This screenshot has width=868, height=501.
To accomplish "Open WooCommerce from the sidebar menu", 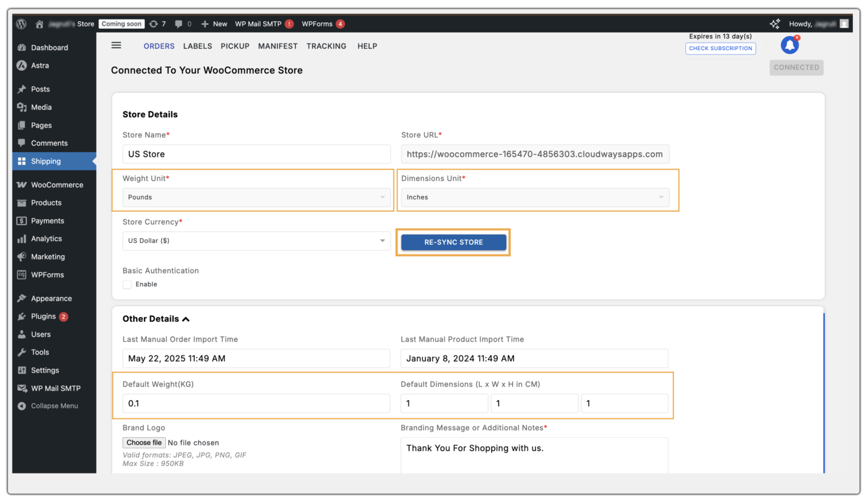I will click(x=57, y=185).
